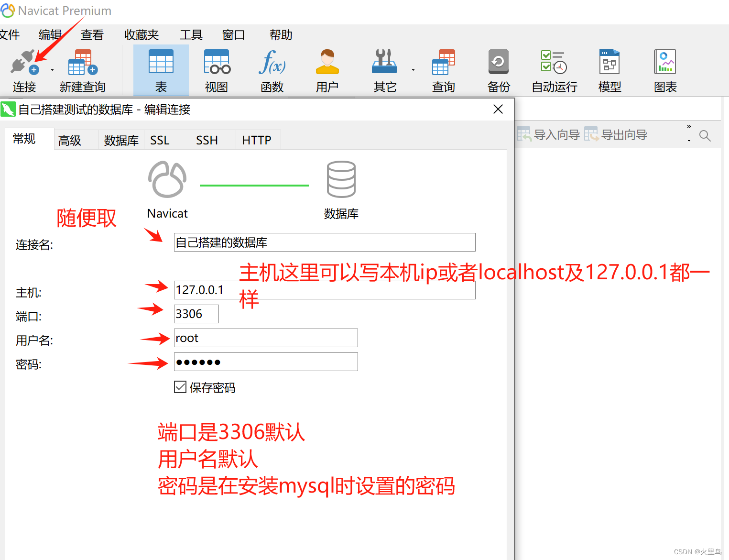This screenshot has height=560, width=729.
Task: Open the 查看 (View) menu
Action: point(92,35)
